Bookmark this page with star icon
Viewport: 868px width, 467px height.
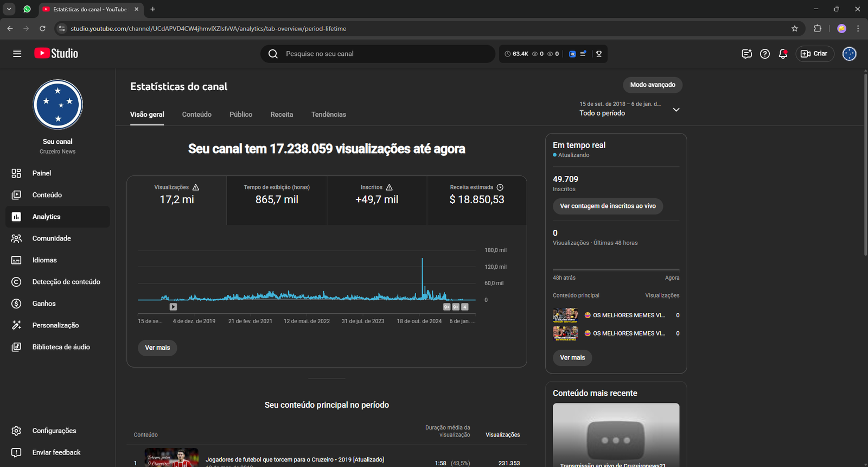pyautogui.click(x=795, y=29)
